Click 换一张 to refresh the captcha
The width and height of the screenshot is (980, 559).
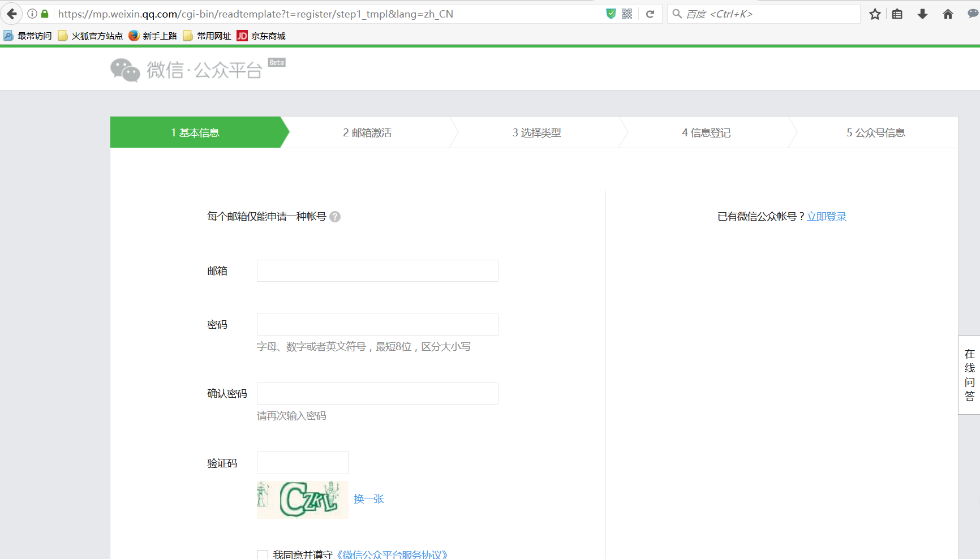(369, 498)
